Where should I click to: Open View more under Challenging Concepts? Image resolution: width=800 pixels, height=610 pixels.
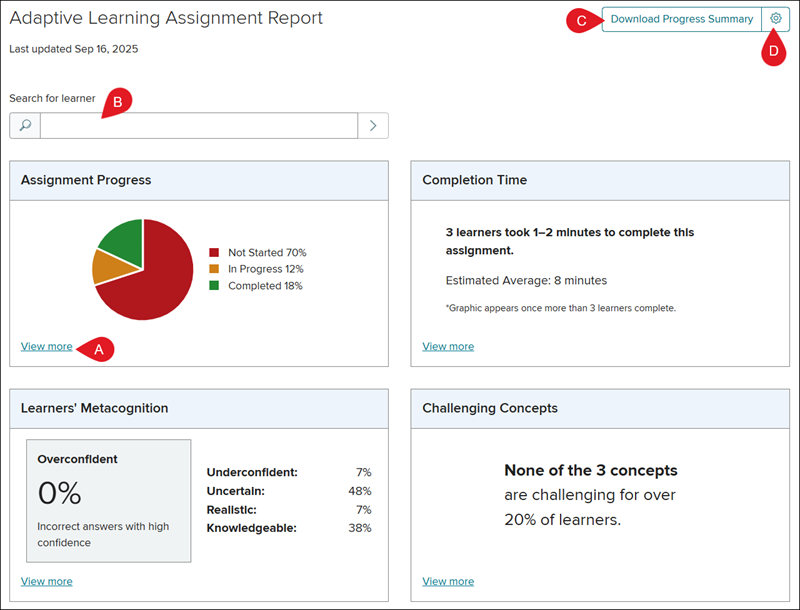tap(448, 581)
